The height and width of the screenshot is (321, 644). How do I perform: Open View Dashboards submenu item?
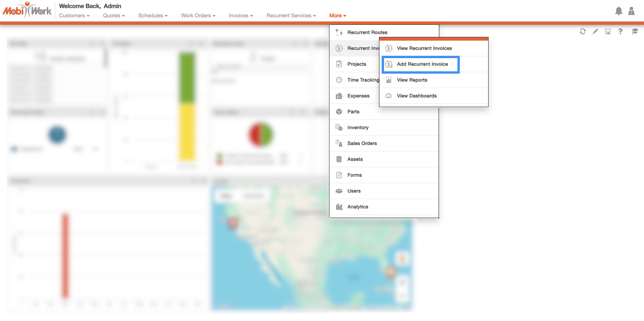(416, 96)
